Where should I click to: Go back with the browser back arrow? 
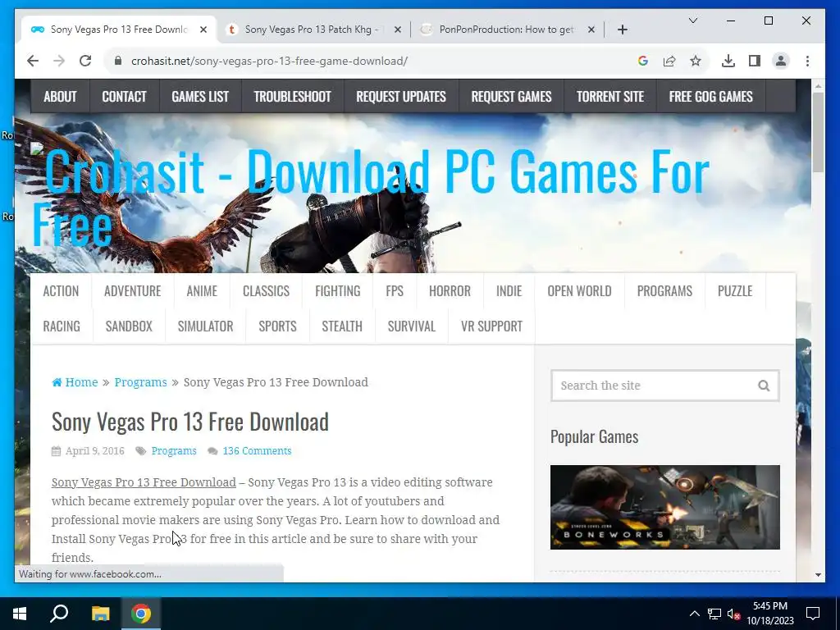(x=33, y=61)
